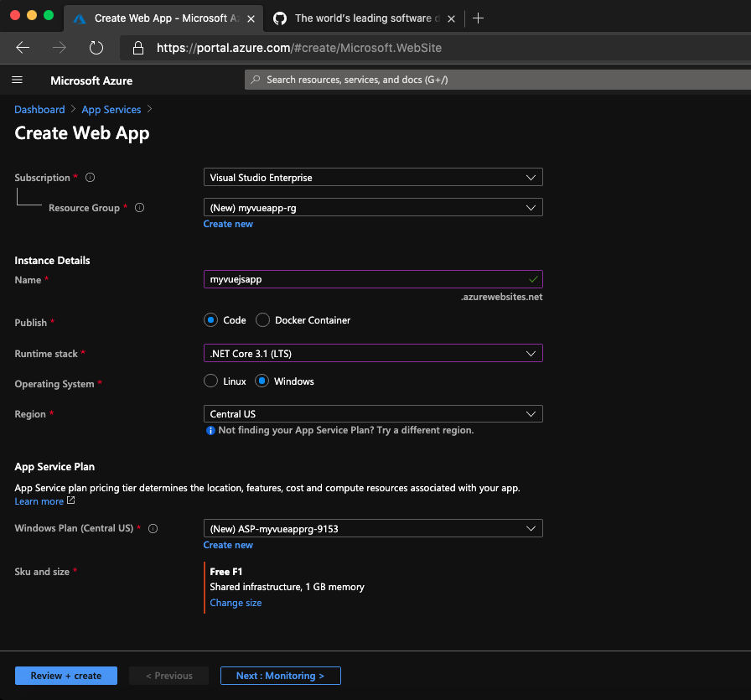This screenshot has width=751, height=700.
Task: Close the GitHub tab
Action: (x=451, y=18)
